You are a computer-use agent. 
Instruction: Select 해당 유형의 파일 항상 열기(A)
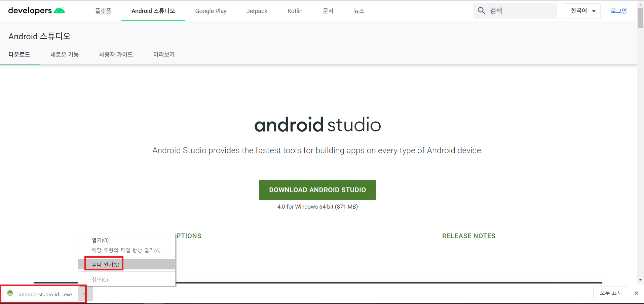click(x=126, y=250)
